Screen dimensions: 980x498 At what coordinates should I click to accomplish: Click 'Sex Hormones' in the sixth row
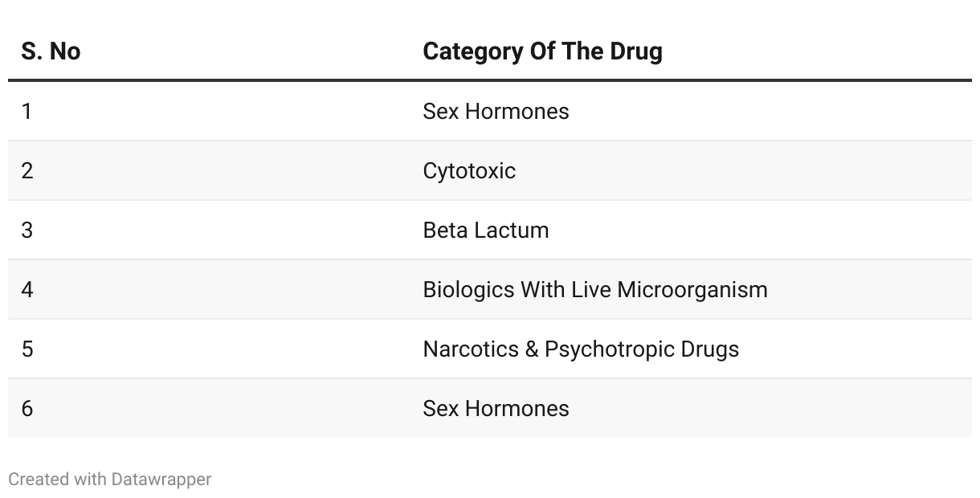pos(496,408)
